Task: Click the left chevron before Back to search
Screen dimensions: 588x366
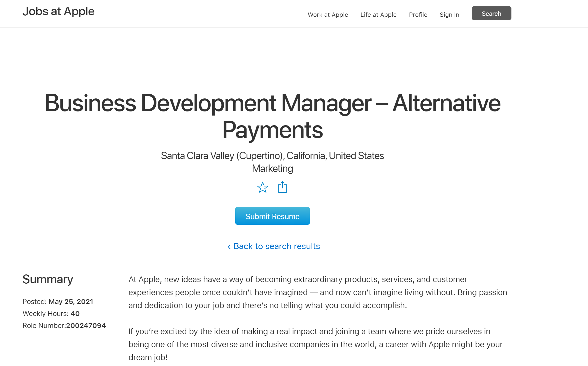Action: coord(229,247)
